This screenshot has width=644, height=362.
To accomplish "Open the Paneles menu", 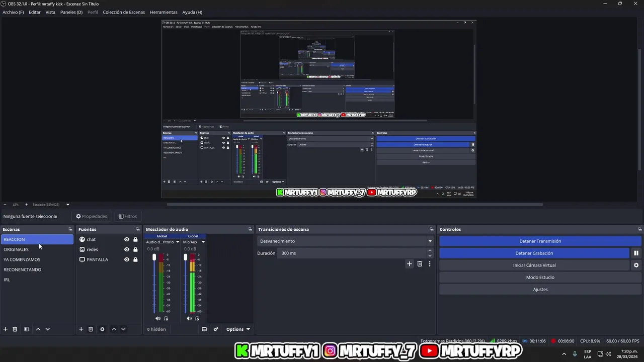I will pos(71,12).
